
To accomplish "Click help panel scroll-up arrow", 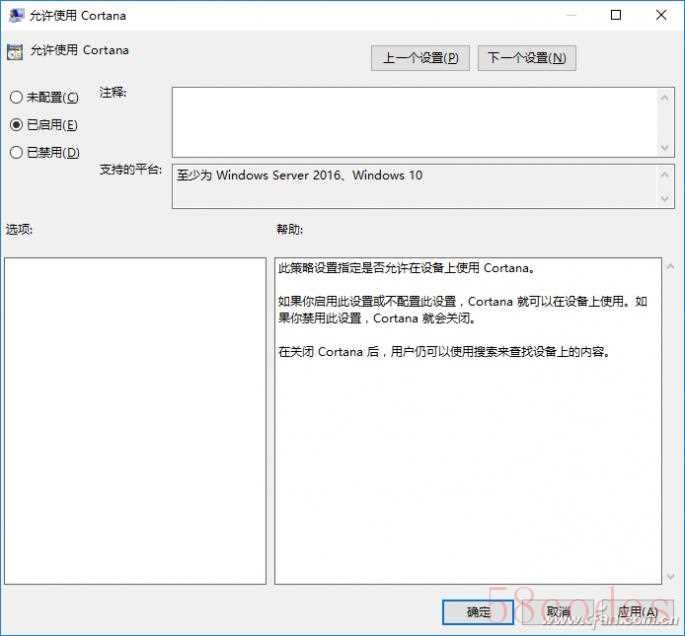I will point(670,266).
